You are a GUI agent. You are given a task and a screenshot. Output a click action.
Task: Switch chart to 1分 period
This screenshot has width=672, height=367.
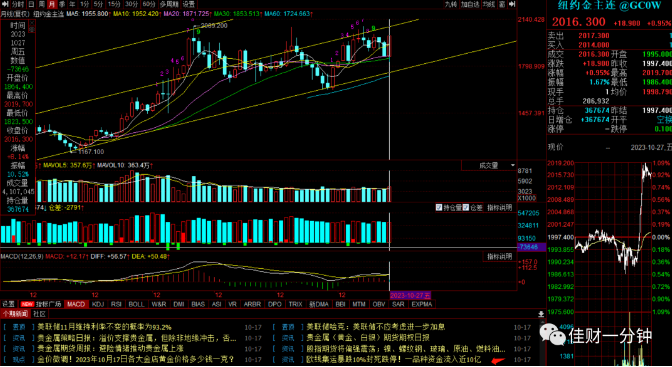[85, 4]
